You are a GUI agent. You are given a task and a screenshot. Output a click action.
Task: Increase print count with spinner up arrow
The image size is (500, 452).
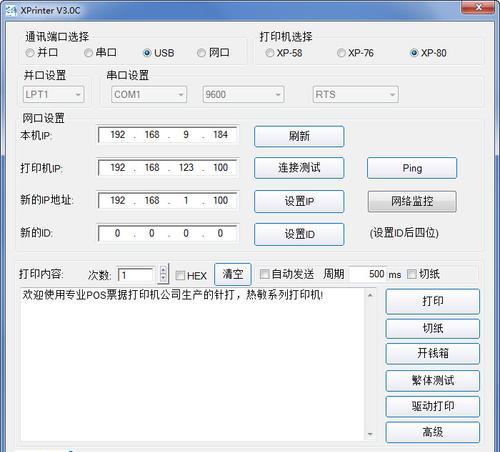point(163,270)
